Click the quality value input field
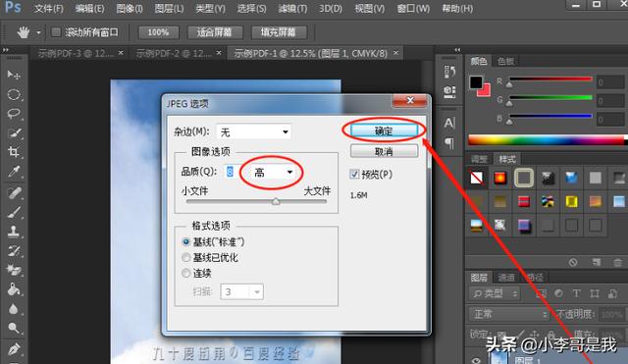The image size is (628, 364). coord(234,172)
